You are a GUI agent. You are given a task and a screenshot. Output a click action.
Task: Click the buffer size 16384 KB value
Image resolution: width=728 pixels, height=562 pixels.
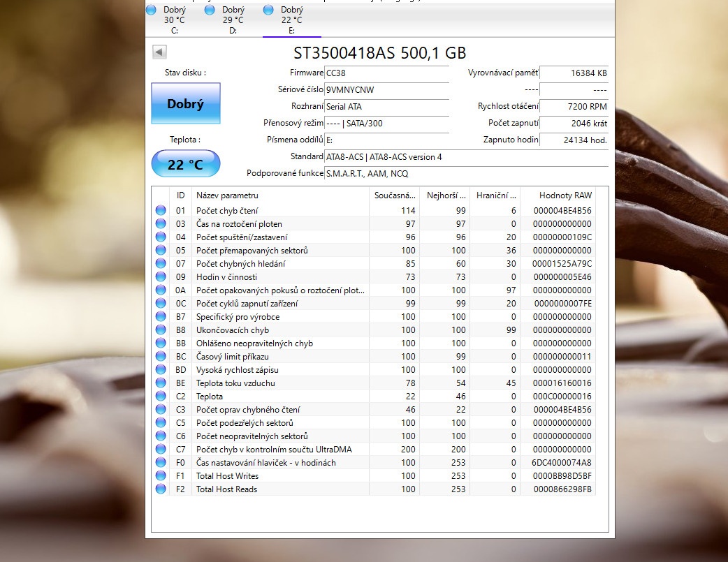pos(574,73)
